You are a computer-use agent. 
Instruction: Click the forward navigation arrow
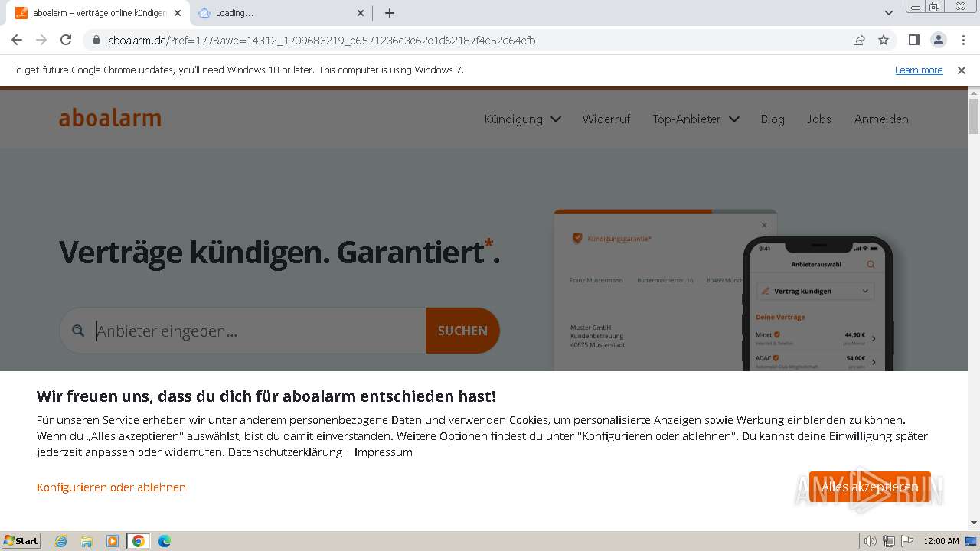[x=41, y=40]
